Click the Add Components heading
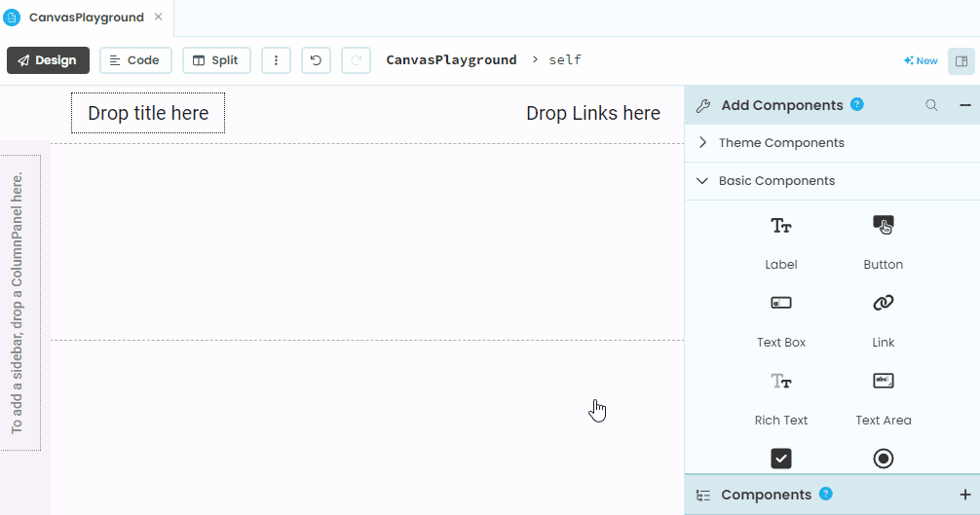Screen dimensions: 980x515 [782, 105]
